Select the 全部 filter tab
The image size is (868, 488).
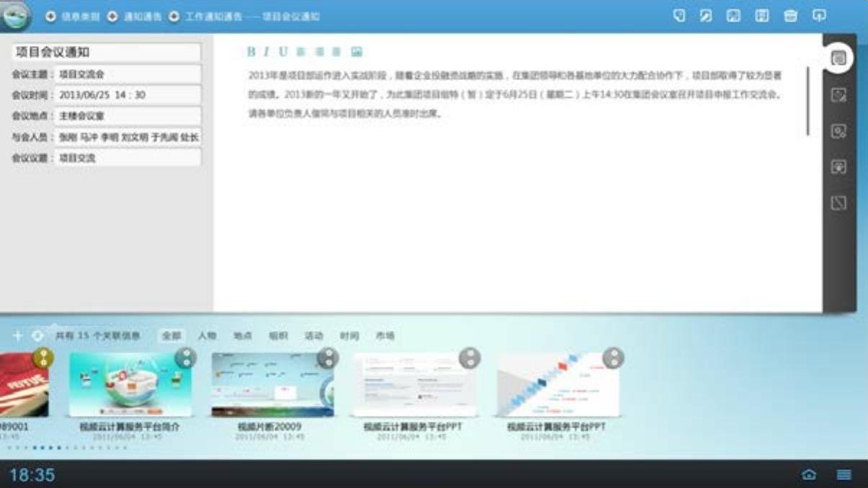(171, 336)
